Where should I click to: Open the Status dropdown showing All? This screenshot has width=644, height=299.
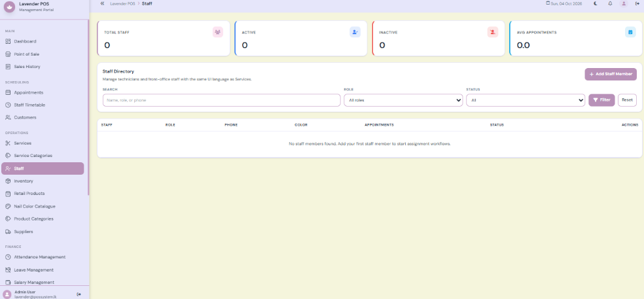[526, 100]
